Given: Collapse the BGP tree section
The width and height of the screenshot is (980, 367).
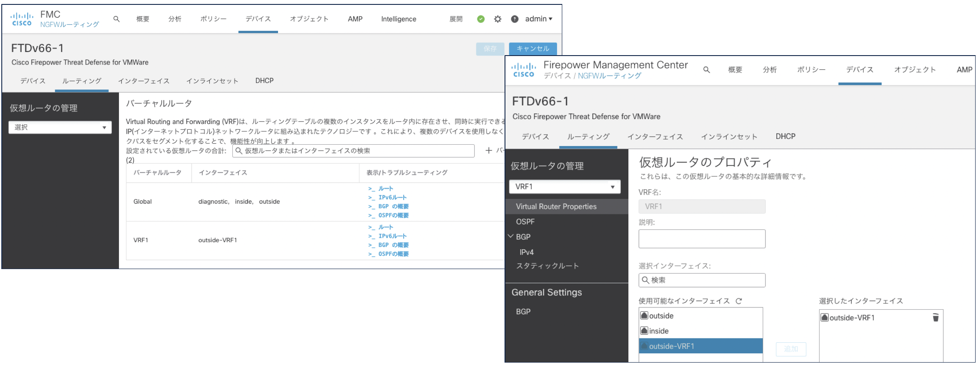Looking at the screenshot, I should tap(511, 236).
